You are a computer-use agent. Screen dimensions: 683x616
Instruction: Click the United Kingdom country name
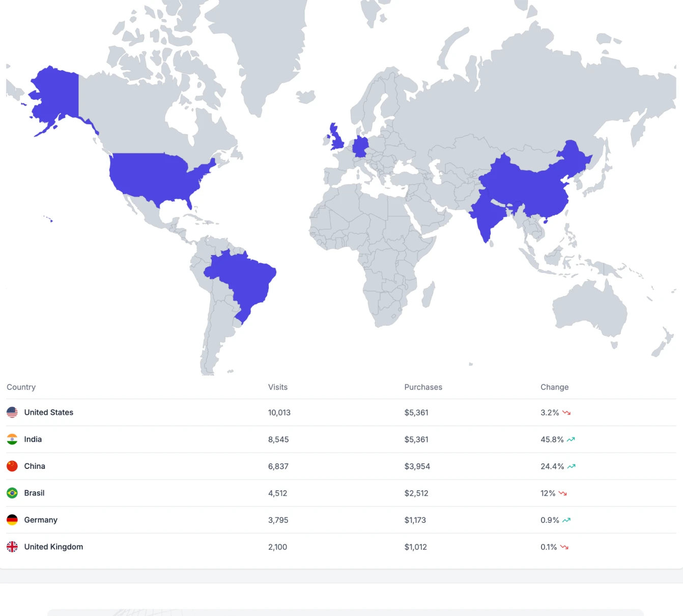[x=53, y=547]
